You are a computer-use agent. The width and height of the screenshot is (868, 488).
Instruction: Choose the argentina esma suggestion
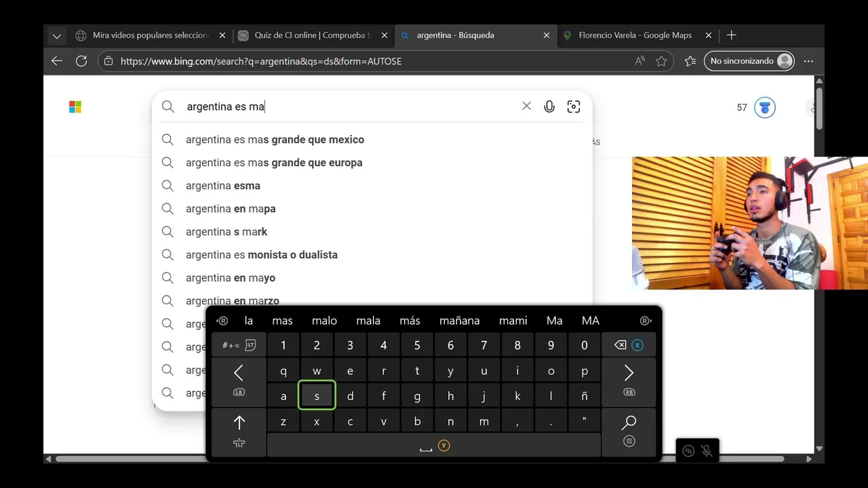pos(372,186)
